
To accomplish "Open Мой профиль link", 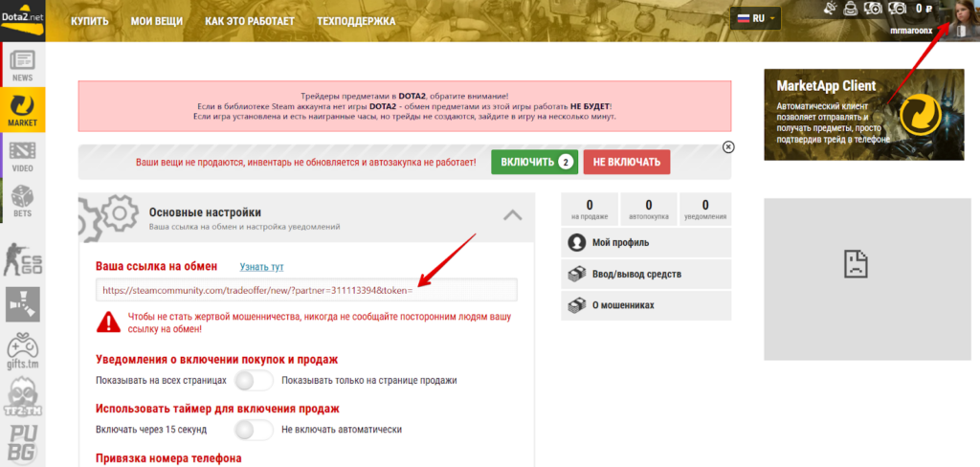I will tap(646, 242).
